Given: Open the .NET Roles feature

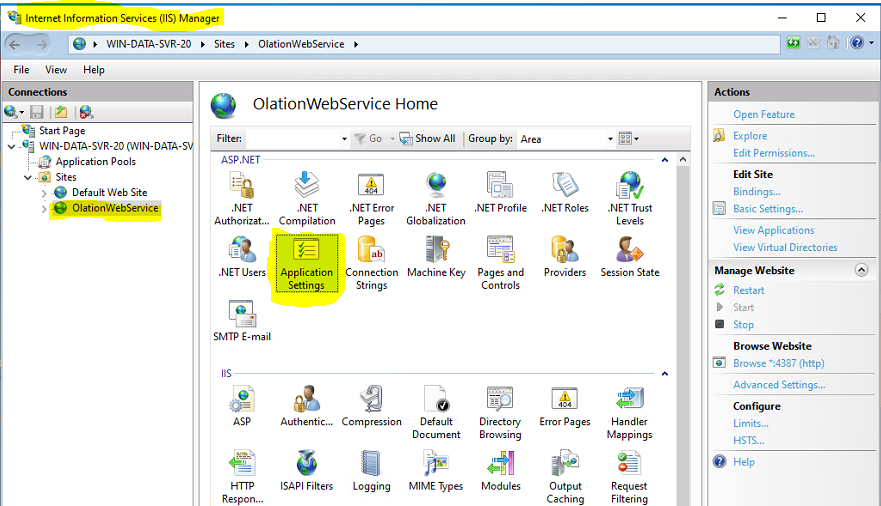Looking at the screenshot, I should coord(565,193).
